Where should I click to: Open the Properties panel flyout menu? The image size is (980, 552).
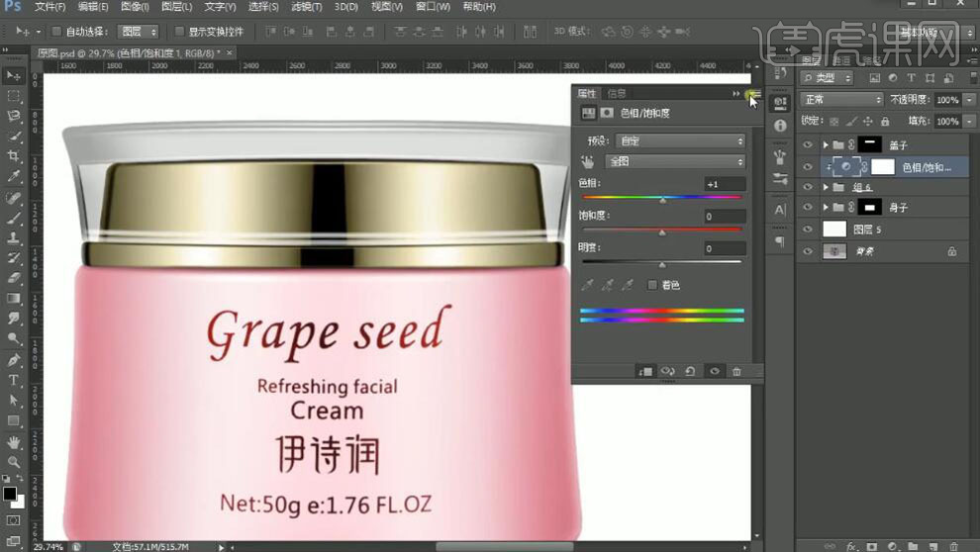tap(753, 94)
